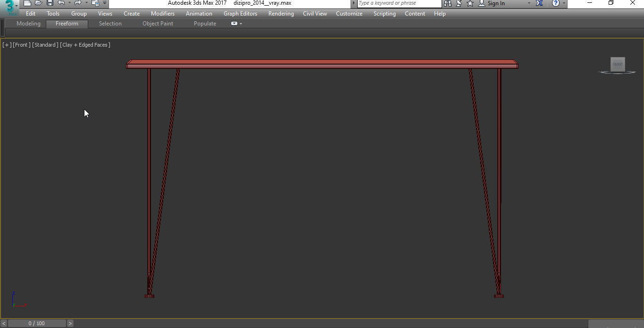
Task: Open the [Standard] viewport quality menu
Action: click(x=45, y=45)
